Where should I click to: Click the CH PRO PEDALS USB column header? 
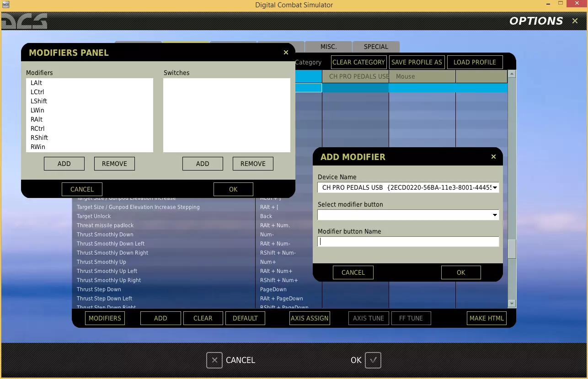pyautogui.click(x=356, y=76)
